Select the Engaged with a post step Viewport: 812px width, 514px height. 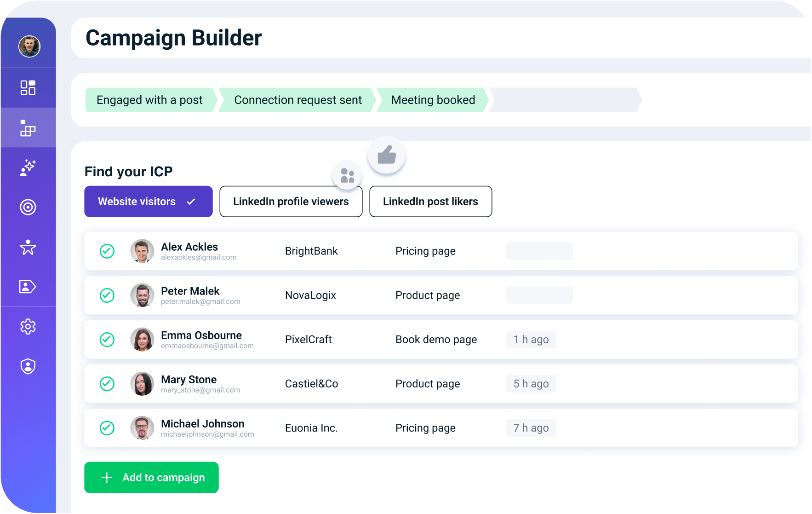point(149,100)
